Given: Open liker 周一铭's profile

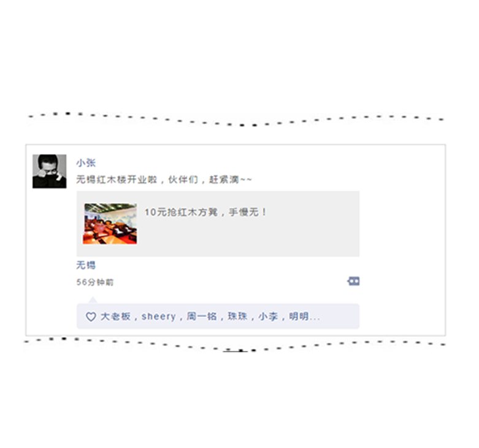Looking at the screenshot, I should click(x=202, y=316).
